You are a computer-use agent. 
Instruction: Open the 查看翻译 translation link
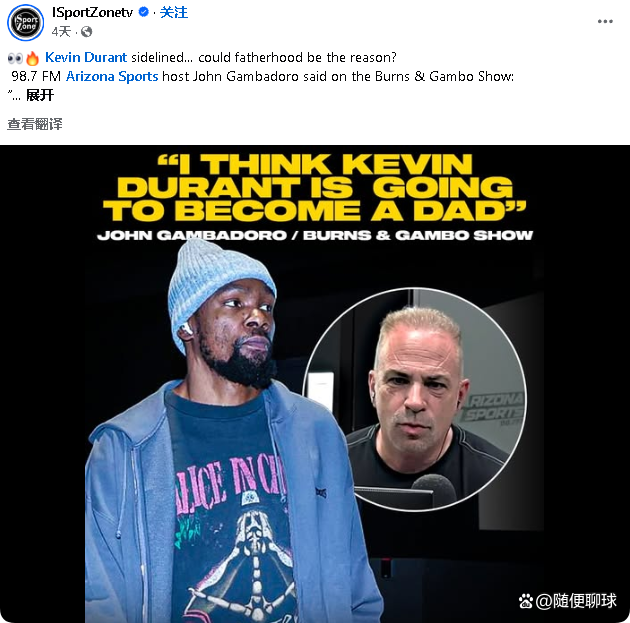[x=35, y=124]
